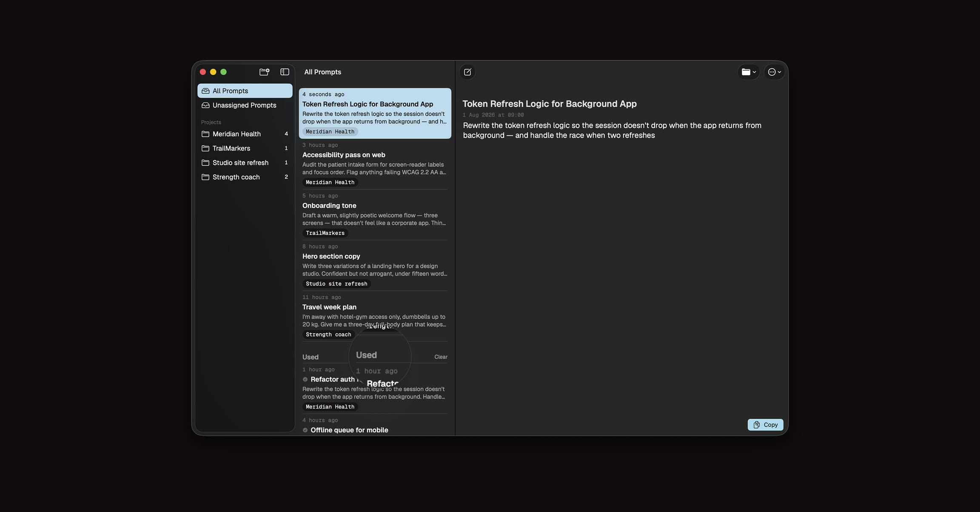980x512 pixels.
Task: Click the TrailMarkers folder icon
Action: [x=205, y=148]
